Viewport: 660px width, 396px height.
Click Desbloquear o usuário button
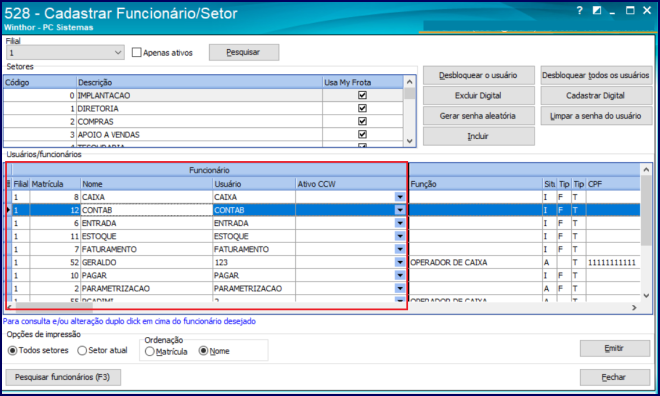[x=479, y=75]
